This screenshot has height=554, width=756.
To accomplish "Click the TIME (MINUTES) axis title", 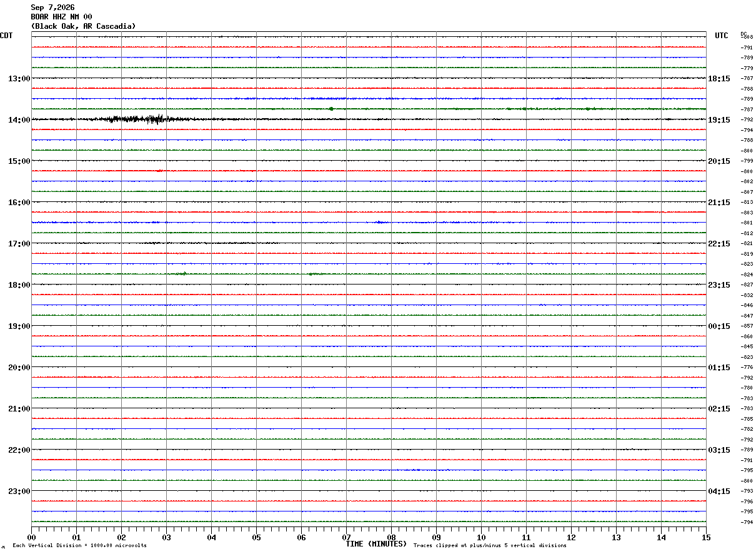I will pyautogui.click(x=376, y=544).
